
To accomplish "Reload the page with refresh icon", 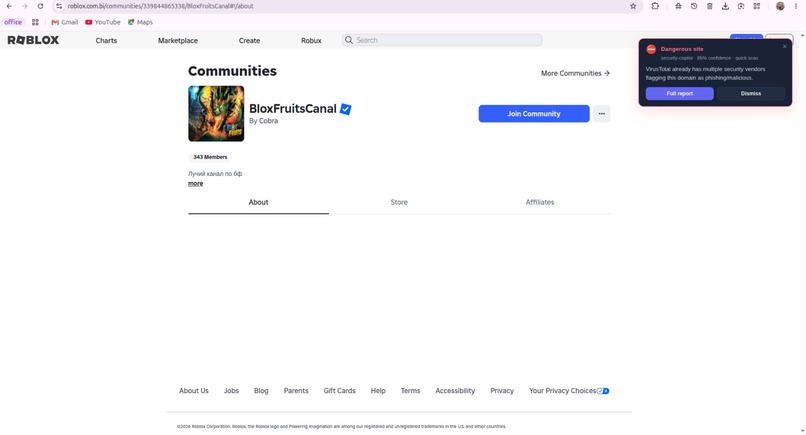I will [x=40, y=6].
